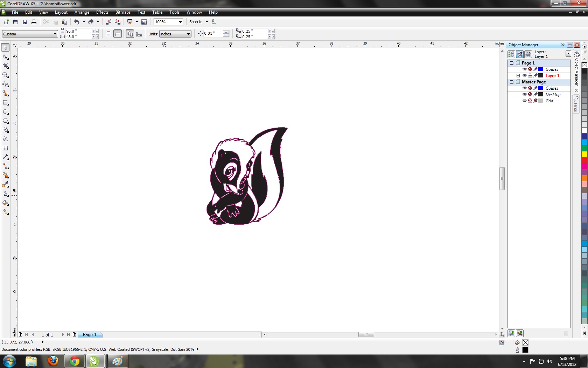This screenshot has height=368, width=588.
Task: Toggle eye visibility of Page 1 Guides
Action: click(x=524, y=69)
